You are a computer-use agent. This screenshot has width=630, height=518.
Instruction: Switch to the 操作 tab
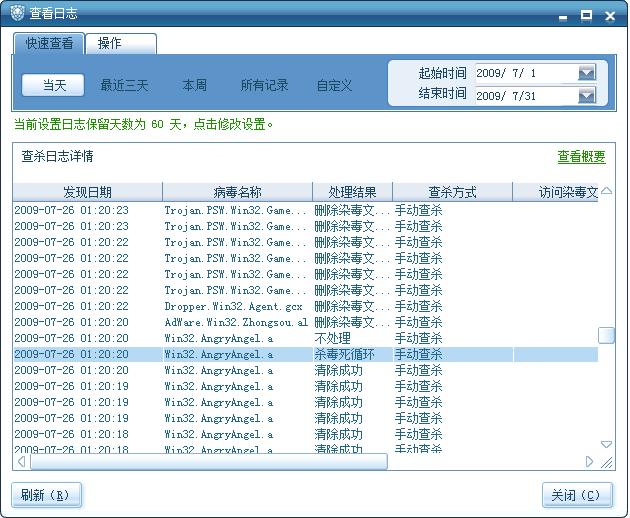click(121, 43)
